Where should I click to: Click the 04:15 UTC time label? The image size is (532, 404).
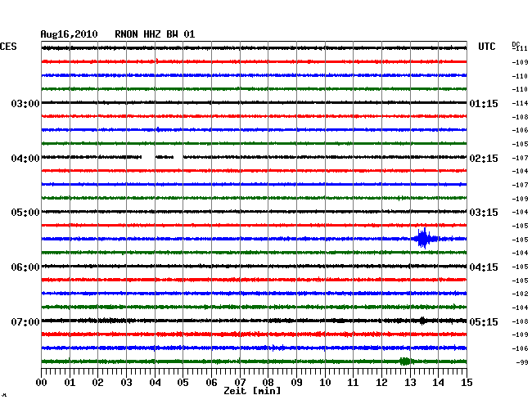click(484, 267)
